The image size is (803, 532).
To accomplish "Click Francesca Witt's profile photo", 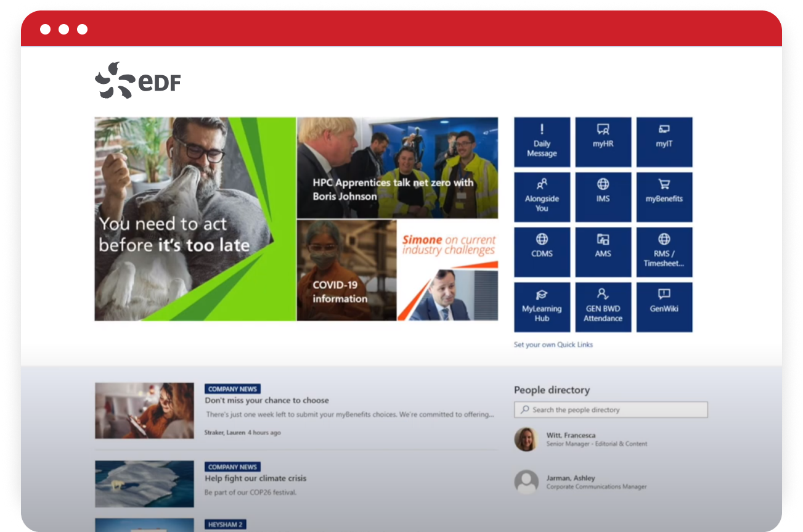I will [x=526, y=439].
